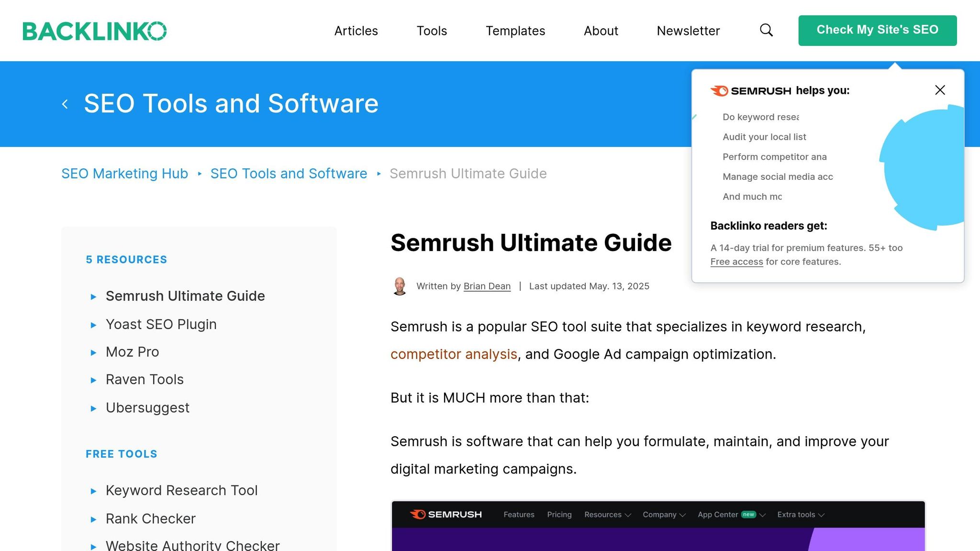
Task: Select Pricing in the Semrush navbar screenshot
Action: coord(559,515)
